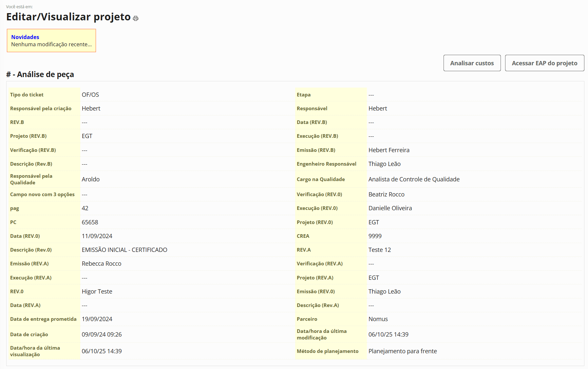The height and width of the screenshot is (369, 588).
Task: Select the Planejamento para frente value
Action: pyautogui.click(x=403, y=351)
